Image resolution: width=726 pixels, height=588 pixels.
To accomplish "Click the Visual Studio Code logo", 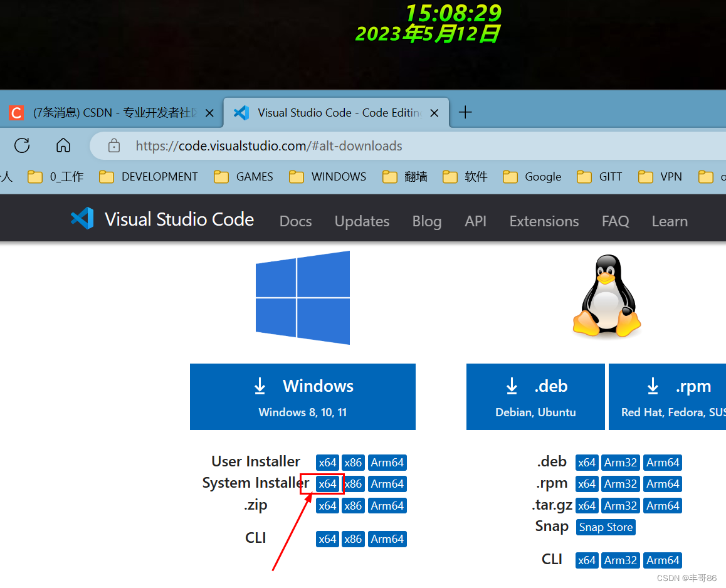I will pyautogui.click(x=82, y=218).
